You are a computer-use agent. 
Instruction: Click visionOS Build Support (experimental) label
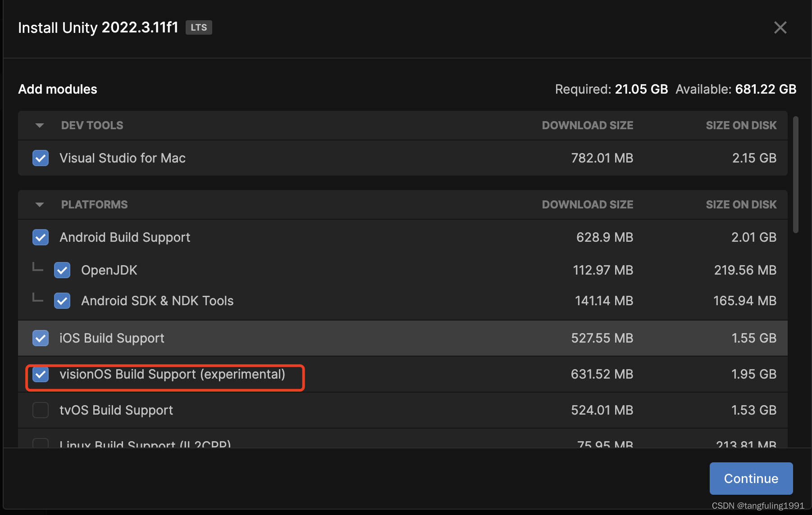172,374
